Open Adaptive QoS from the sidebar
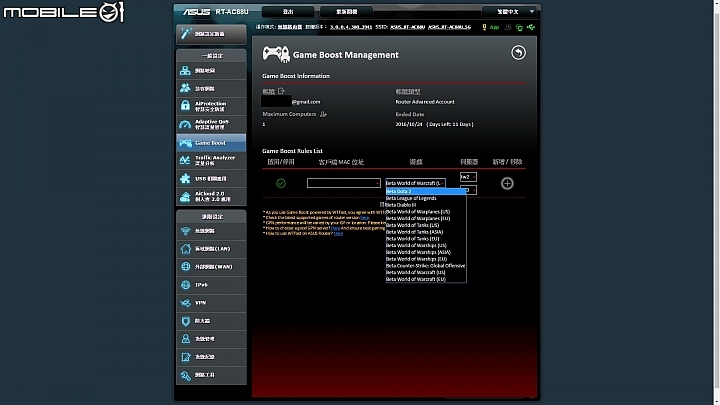The height and width of the screenshot is (405, 720). 211,124
